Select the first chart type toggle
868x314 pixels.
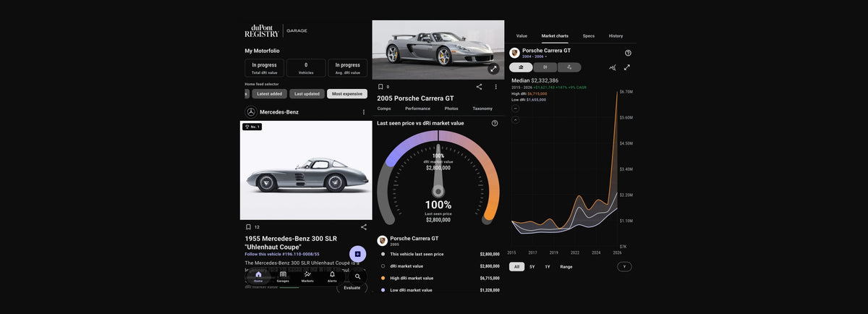[x=521, y=67]
